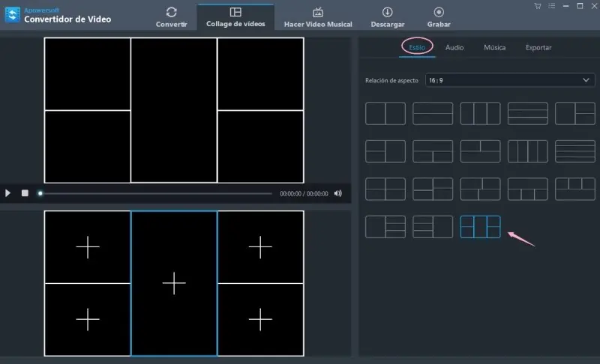This screenshot has width=600, height=364.
Task: Open the Exportar tab
Action: point(538,47)
